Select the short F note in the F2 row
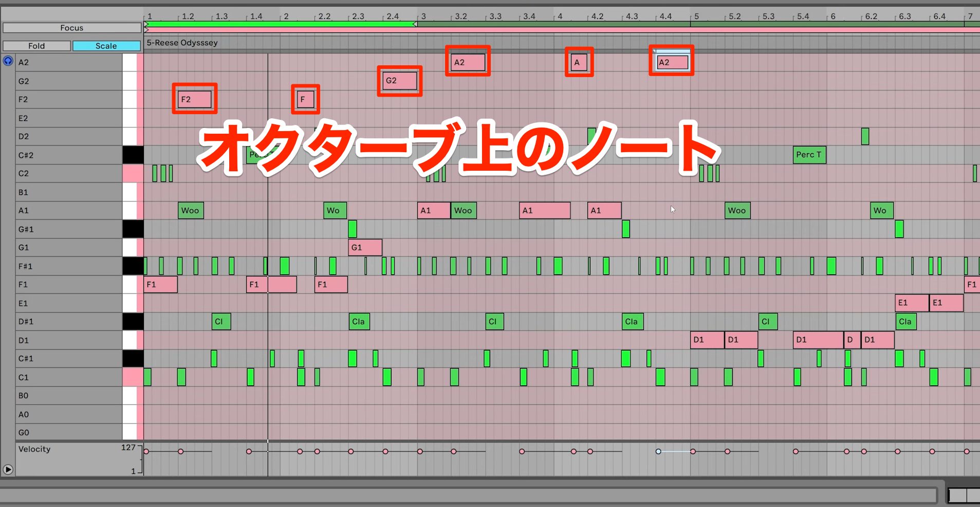The image size is (980, 507). 305,99
